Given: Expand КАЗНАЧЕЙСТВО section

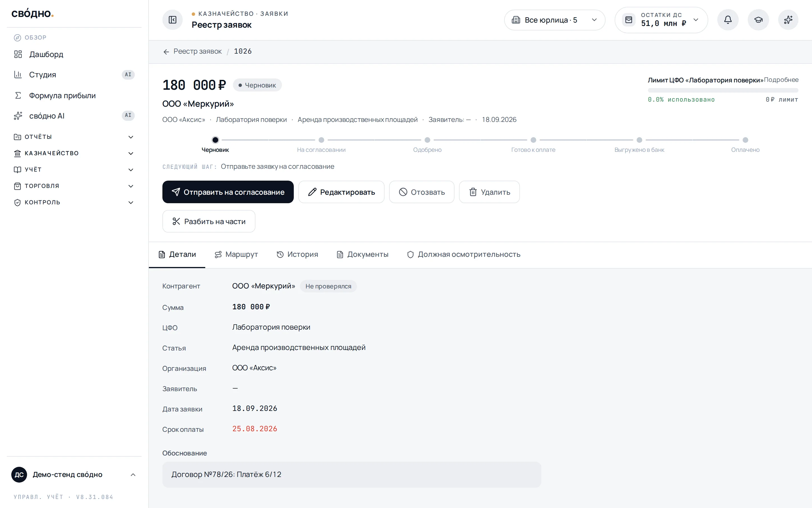Looking at the screenshot, I should pyautogui.click(x=74, y=153).
